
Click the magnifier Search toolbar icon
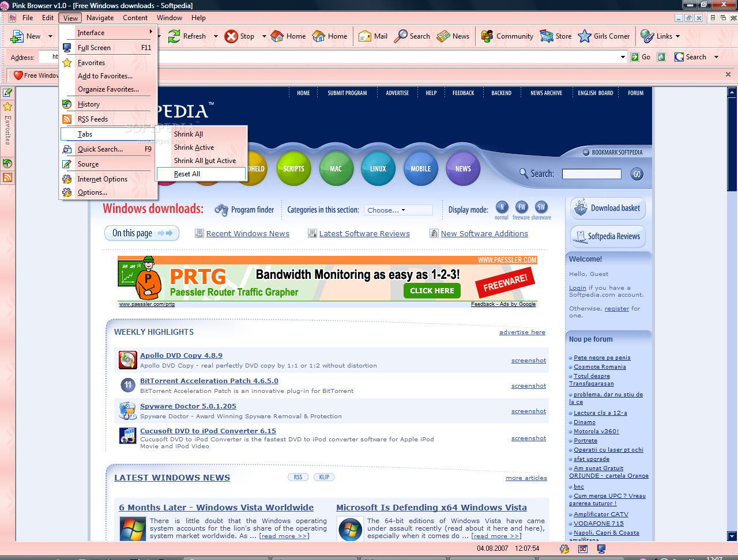tap(401, 36)
